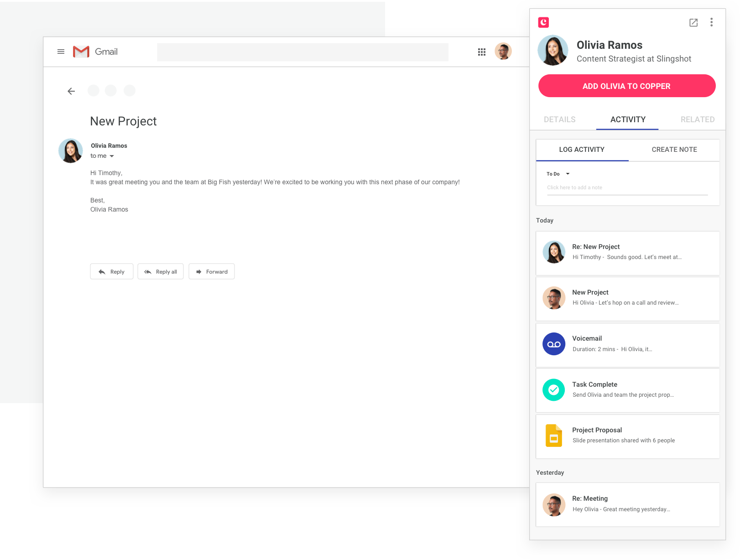Screen dimensions: 740x560
Task: Select the Log Activity tab
Action: point(582,150)
